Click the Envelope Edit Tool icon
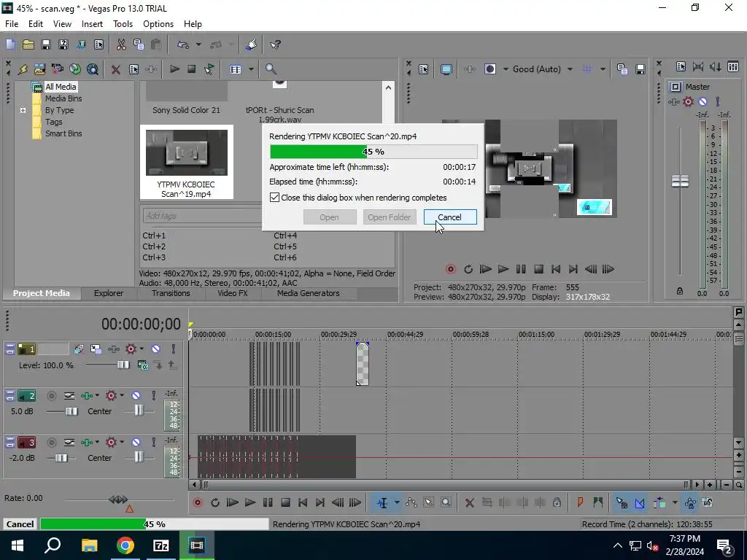Image resolution: width=747 pixels, height=560 pixels. click(411, 502)
